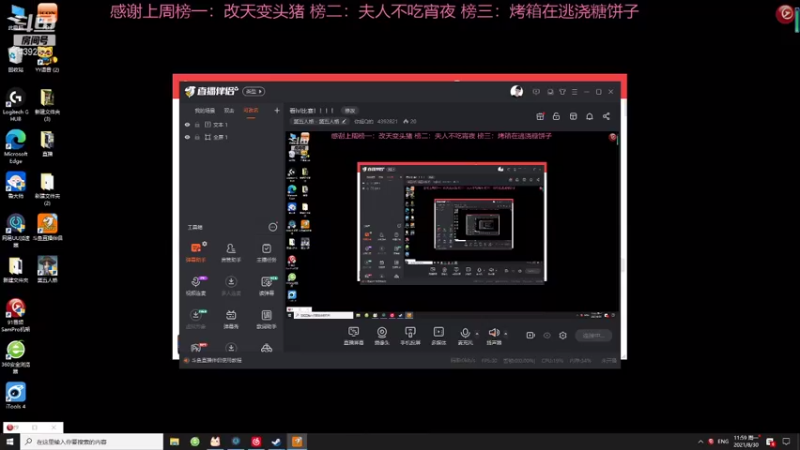800x450 pixels.
Task: Click the ENG input language indicator
Action: coord(723,441)
